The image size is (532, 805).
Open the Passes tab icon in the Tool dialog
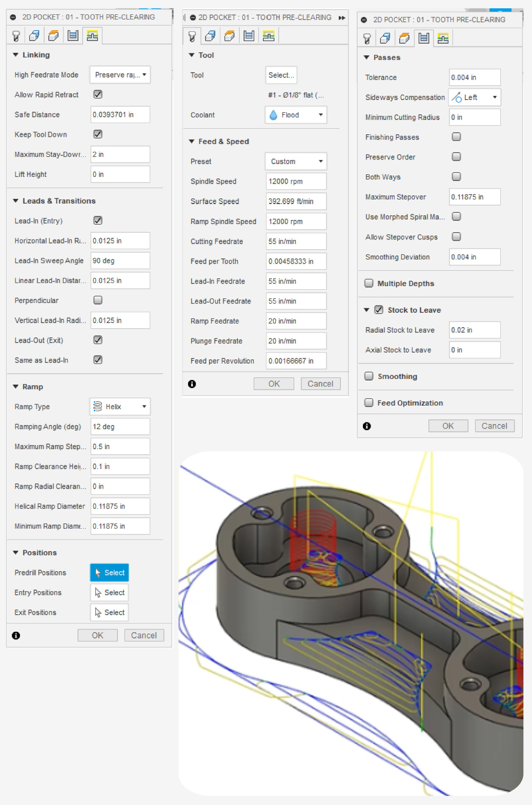pyautogui.click(x=249, y=36)
